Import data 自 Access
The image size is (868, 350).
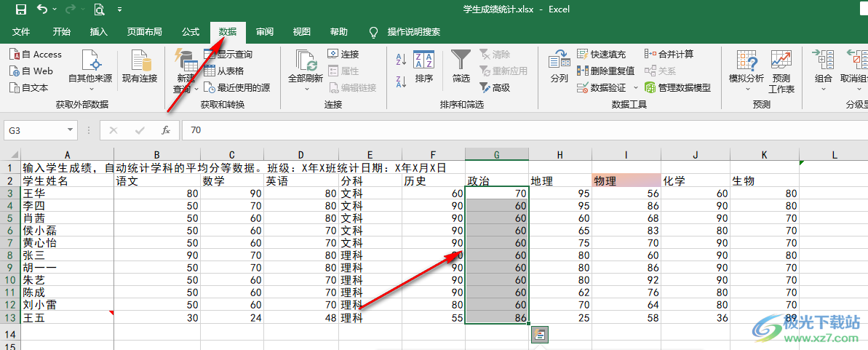click(36, 55)
